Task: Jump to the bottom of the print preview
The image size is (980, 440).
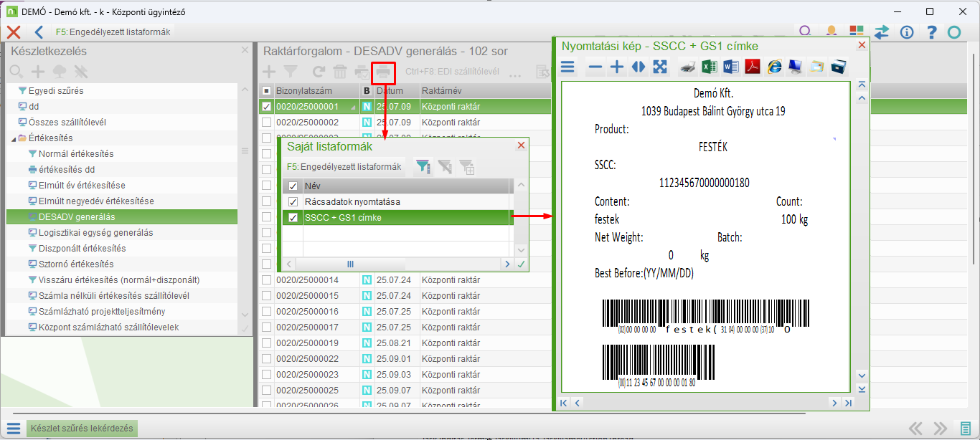Action: point(862,389)
